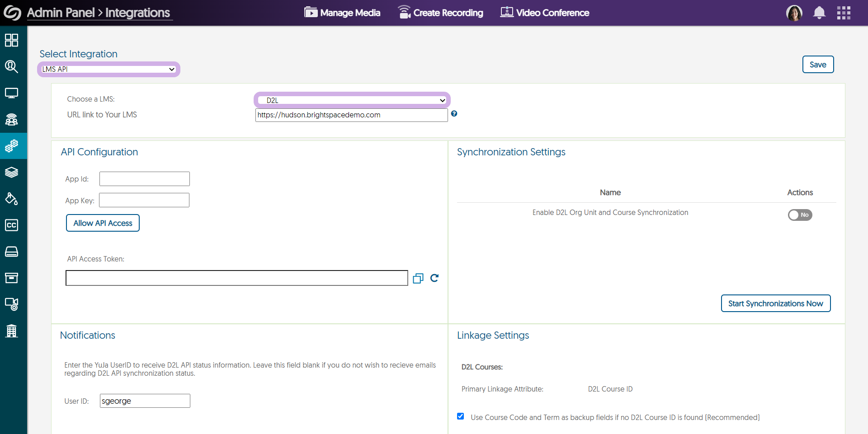Expand the Choose a LMS D2L dropdown

pos(352,100)
